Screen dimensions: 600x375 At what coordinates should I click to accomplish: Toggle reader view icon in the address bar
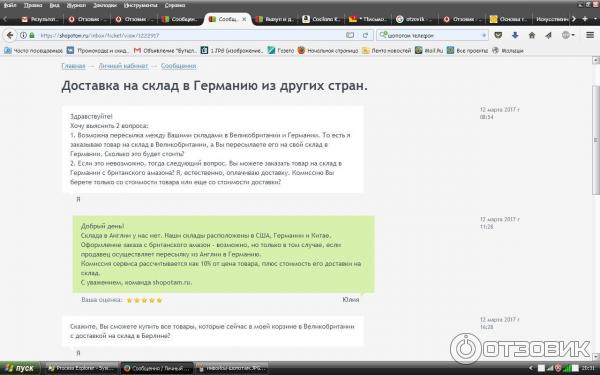[x=350, y=35]
